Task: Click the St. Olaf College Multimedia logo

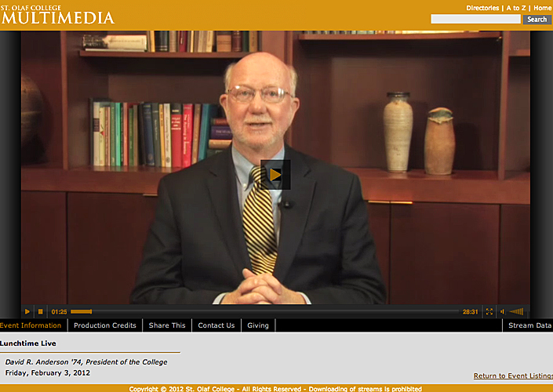Action: pyautogui.click(x=57, y=14)
